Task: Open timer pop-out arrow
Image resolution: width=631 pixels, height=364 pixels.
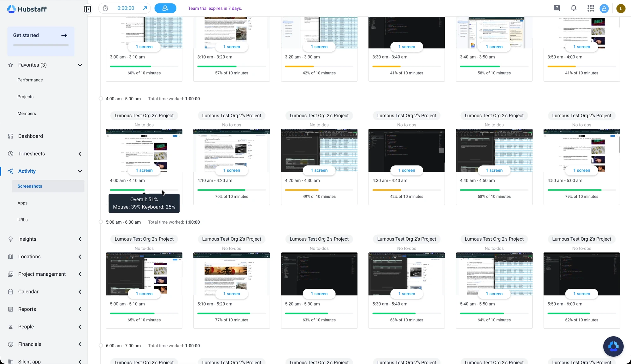Action: (x=145, y=8)
